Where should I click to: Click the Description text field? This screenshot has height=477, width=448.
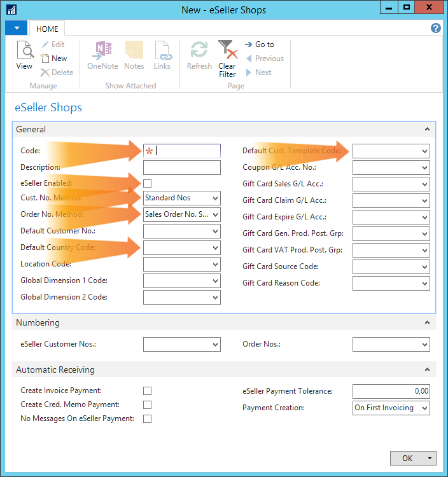182,168
